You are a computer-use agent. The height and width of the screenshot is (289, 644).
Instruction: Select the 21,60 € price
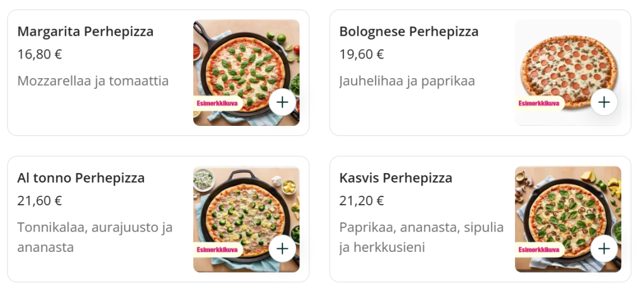click(40, 201)
